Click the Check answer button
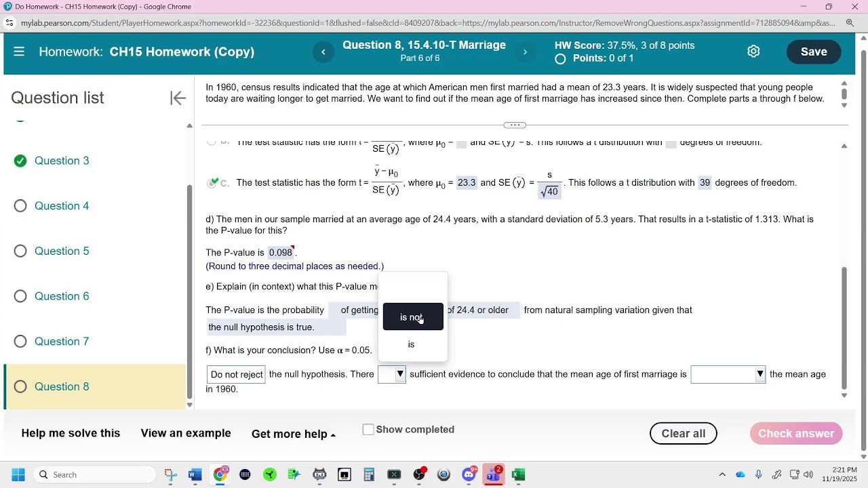The image size is (868, 488). [x=796, y=434]
